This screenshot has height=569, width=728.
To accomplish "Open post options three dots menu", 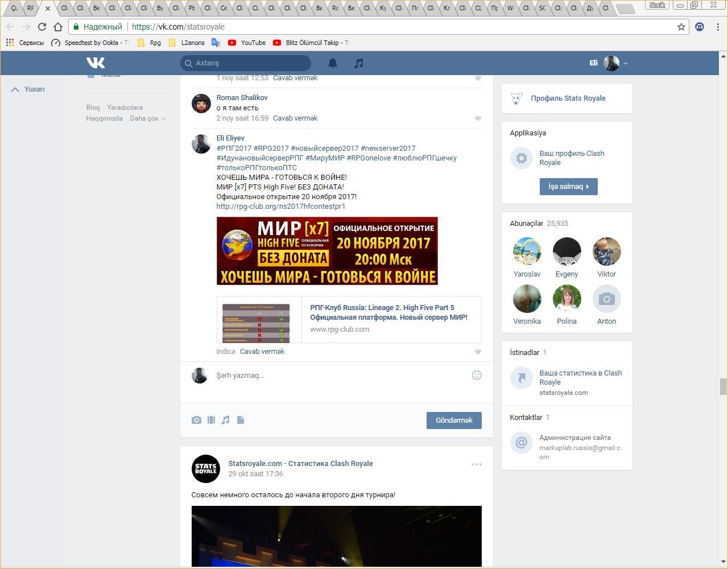I will [477, 464].
